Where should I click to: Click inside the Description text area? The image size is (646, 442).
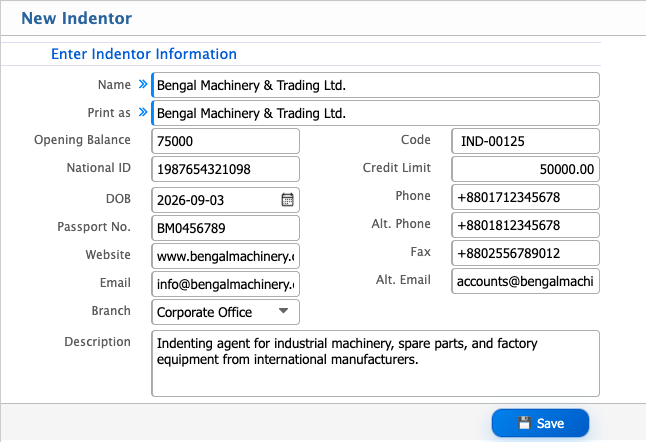pos(375,363)
